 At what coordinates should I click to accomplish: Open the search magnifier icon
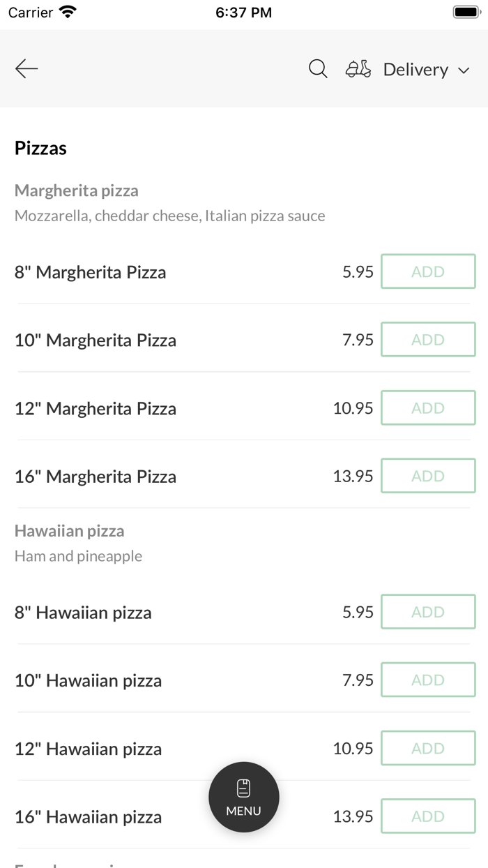[x=318, y=69]
